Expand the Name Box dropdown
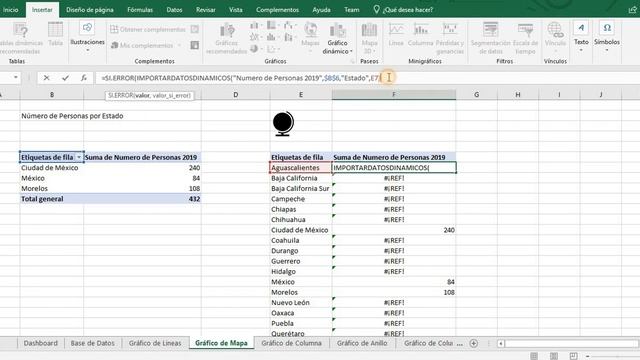The image size is (640, 360). pyautogui.click(x=16, y=77)
